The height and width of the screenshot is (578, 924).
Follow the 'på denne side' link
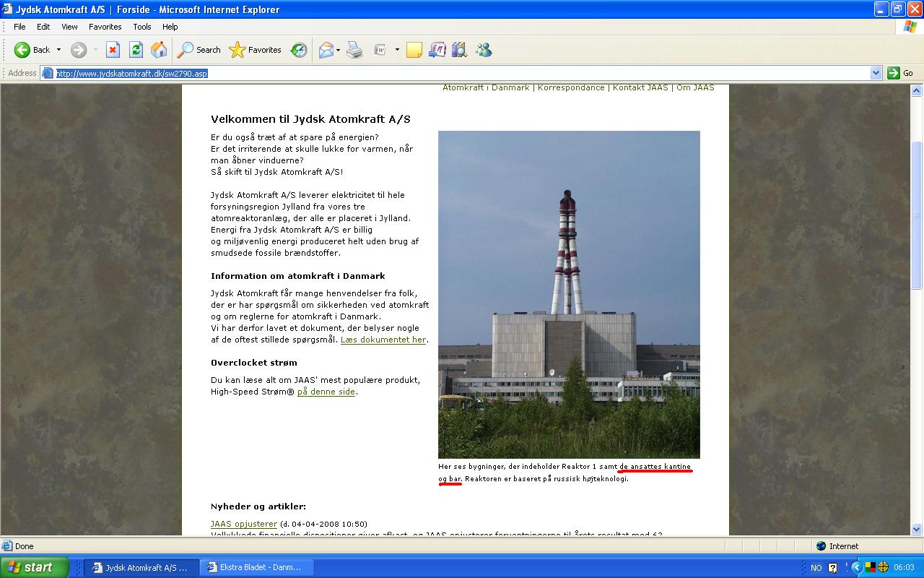[x=326, y=392]
